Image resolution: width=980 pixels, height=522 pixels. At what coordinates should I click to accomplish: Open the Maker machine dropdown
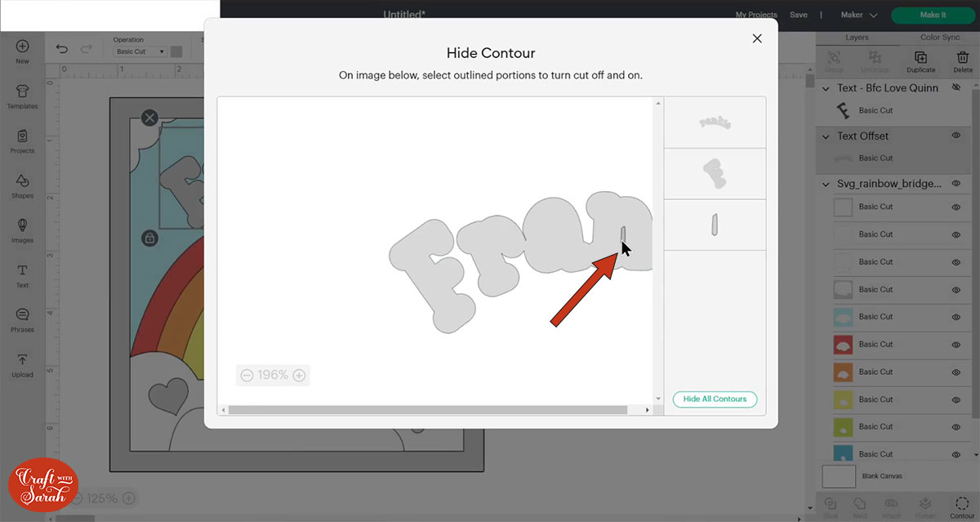(x=858, y=15)
